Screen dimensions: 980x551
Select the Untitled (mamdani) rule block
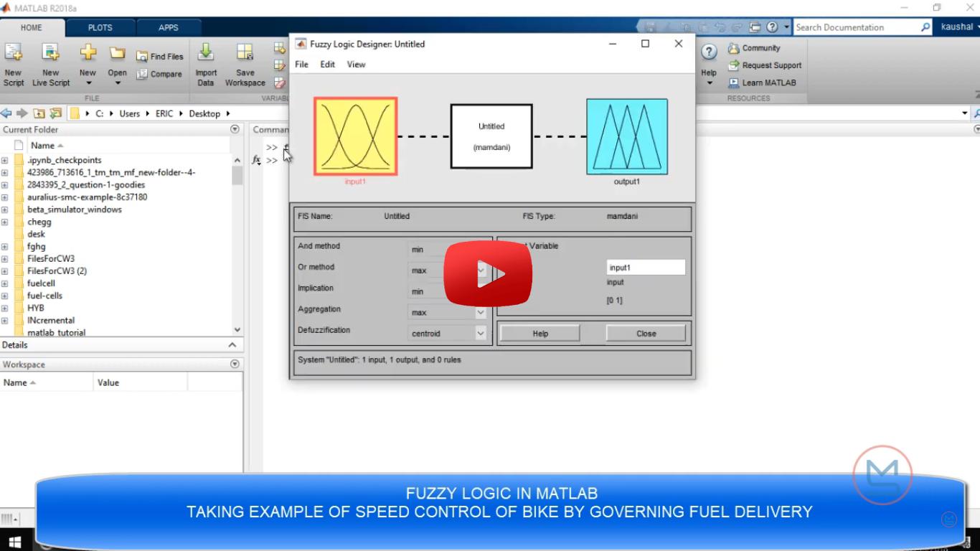tap(491, 136)
